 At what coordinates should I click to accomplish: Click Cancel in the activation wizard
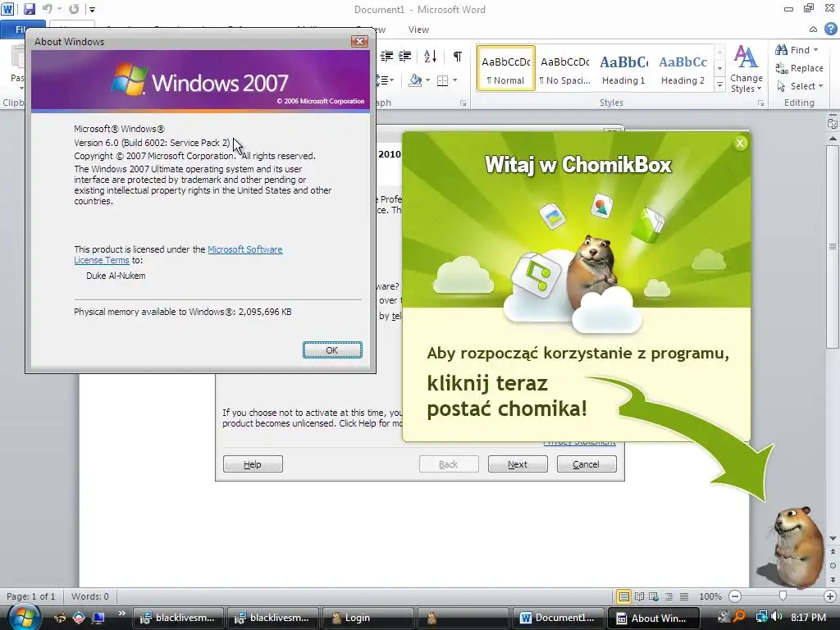[x=587, y=464]
